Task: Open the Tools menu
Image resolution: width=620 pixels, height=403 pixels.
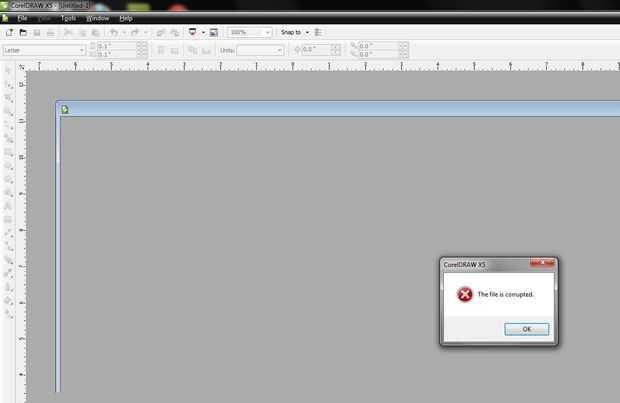Action: click(x=68, y=18)
